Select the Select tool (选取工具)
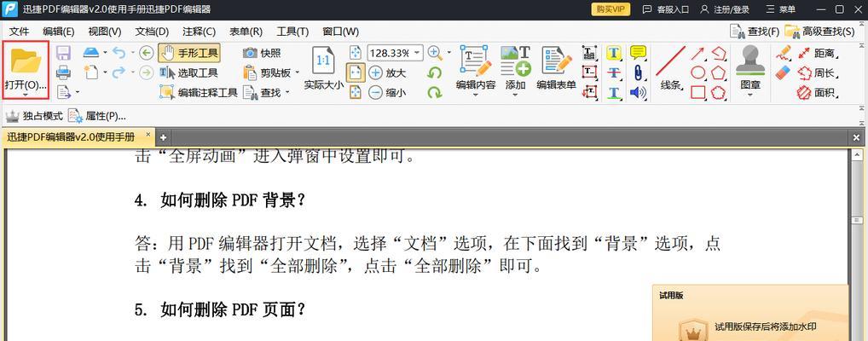868x341 pixels. coord(189,72)
